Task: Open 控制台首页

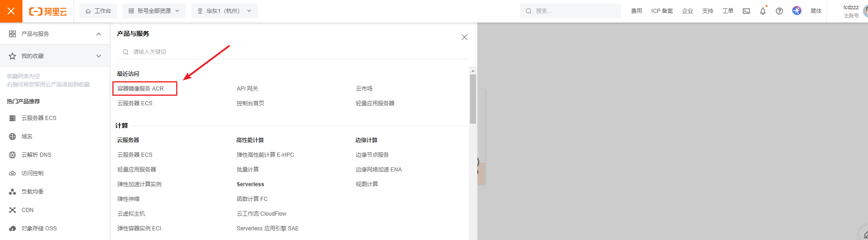Action: pyautogui.click(x=251, y=103)
